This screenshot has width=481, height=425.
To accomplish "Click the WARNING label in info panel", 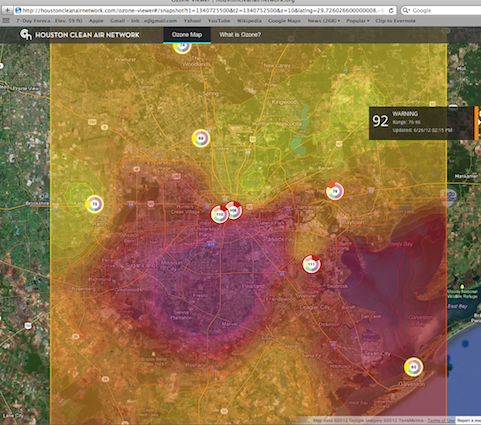I will (405, 114).
